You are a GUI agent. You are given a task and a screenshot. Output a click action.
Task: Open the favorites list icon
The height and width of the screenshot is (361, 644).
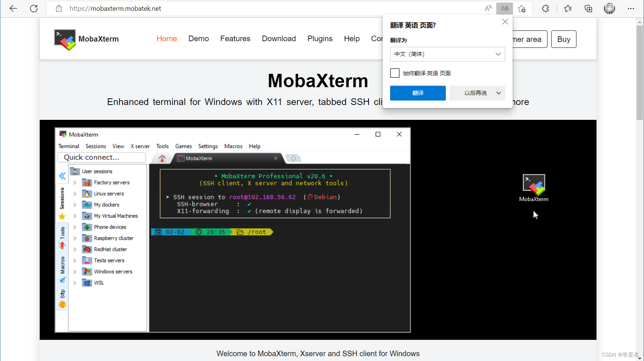[x=568, y=9]
